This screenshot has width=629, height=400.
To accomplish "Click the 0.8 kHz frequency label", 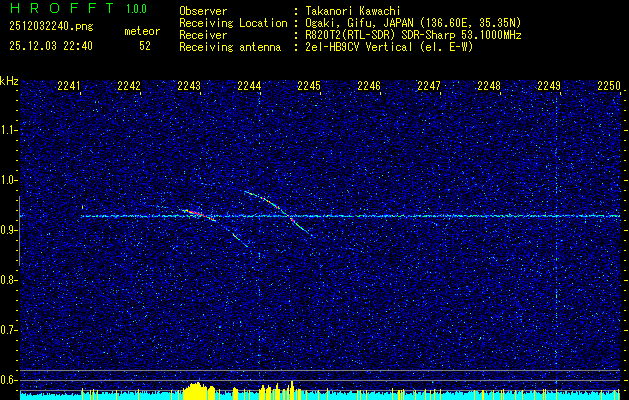I will [x=9, y=280].
